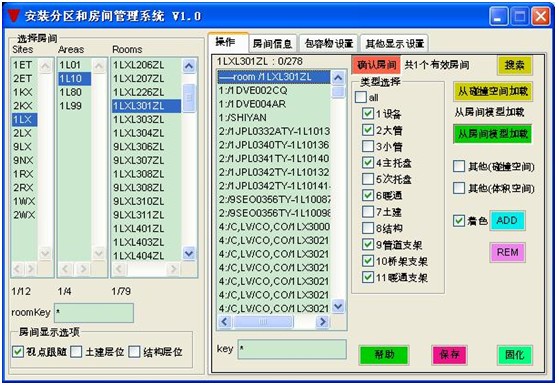Select room '1LXL303ZL' in Rooms list
Viewport: 559px width, 386px height.
pyautogui.click(x=146, y=120)
